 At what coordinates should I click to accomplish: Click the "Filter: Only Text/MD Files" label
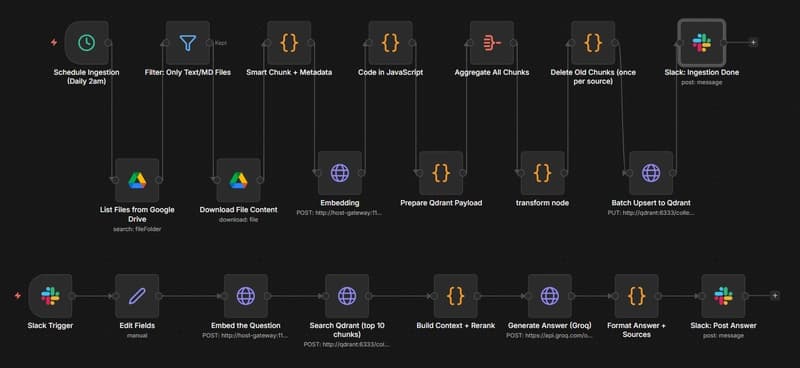(188, 72)
